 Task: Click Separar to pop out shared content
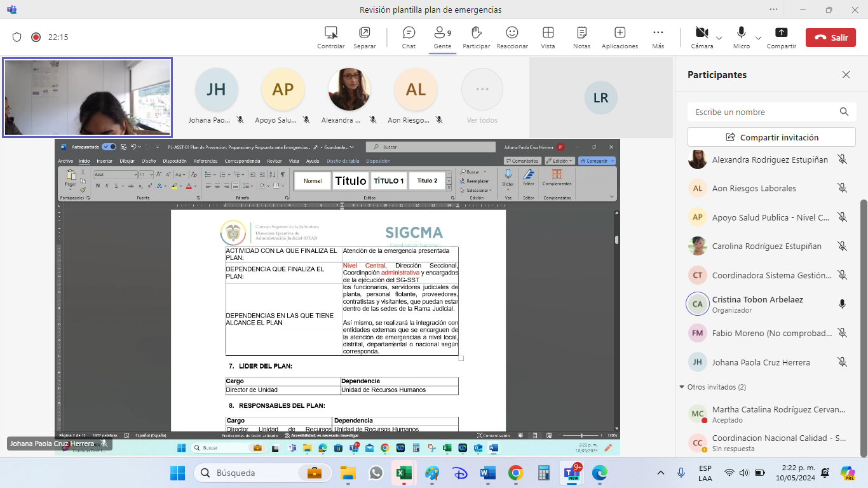coord(365,37)
